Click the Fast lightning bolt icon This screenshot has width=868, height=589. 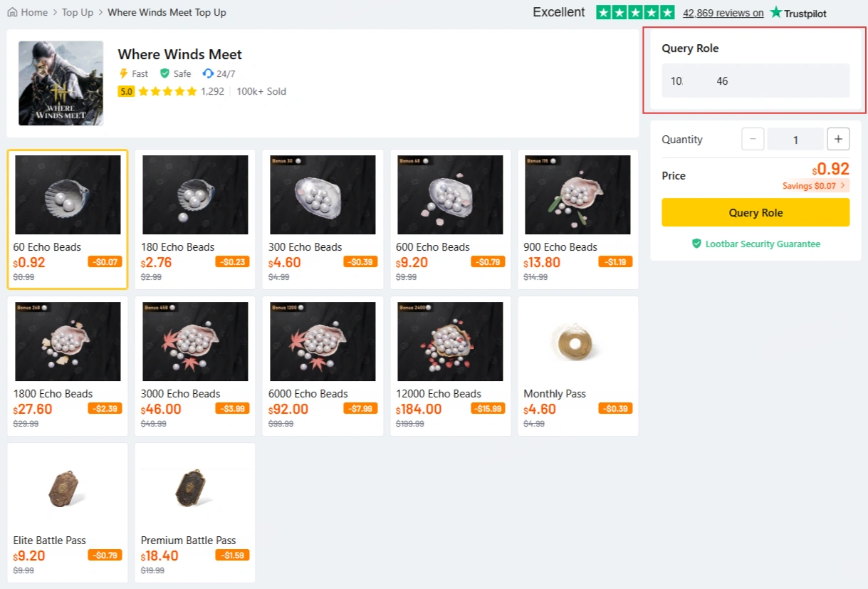(123, 73)
